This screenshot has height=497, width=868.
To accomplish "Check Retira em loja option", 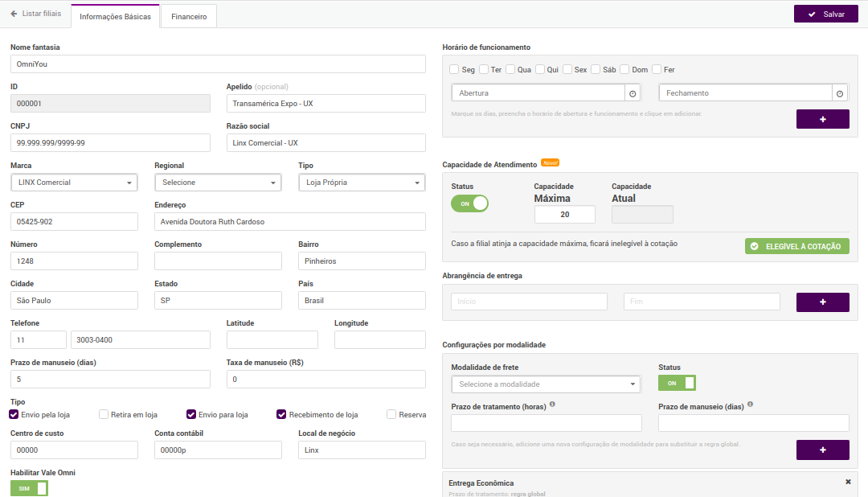I will [104, 414].
